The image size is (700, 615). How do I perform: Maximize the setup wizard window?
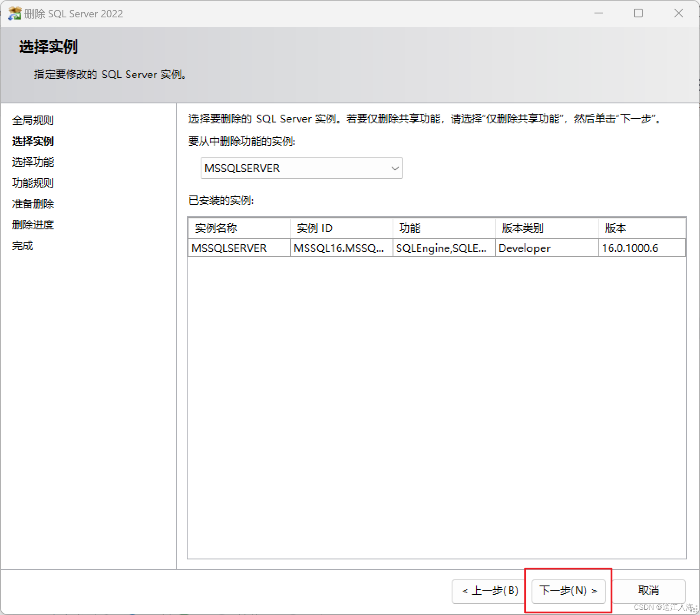pyautogui.click(x=638, y=13)
